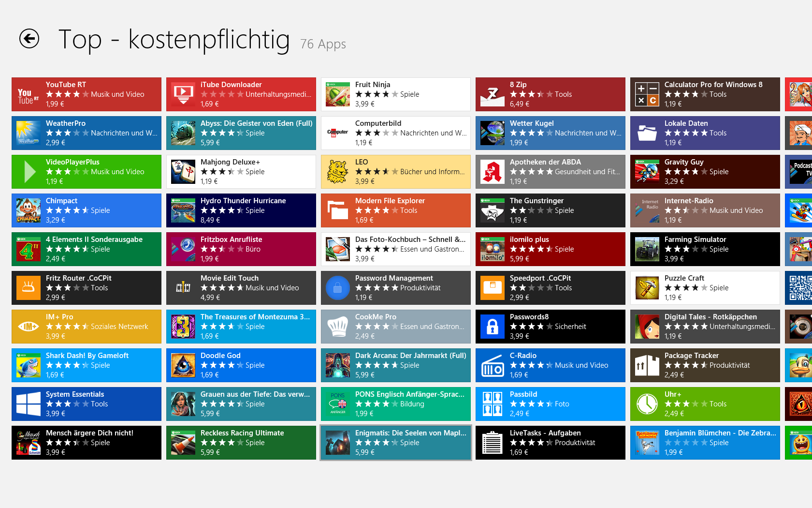This screenshot has height=508, width=812.
Task: Open the System Essentials Windows logo icon
Action: (29, 404)
